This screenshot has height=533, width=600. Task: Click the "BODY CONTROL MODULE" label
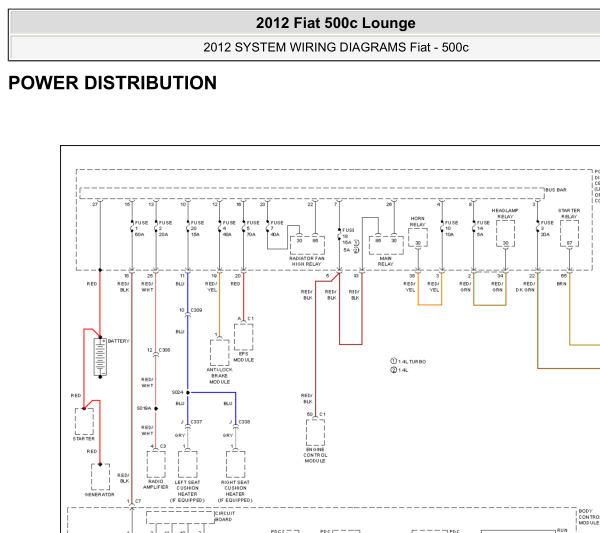click(x=588, y=517)
